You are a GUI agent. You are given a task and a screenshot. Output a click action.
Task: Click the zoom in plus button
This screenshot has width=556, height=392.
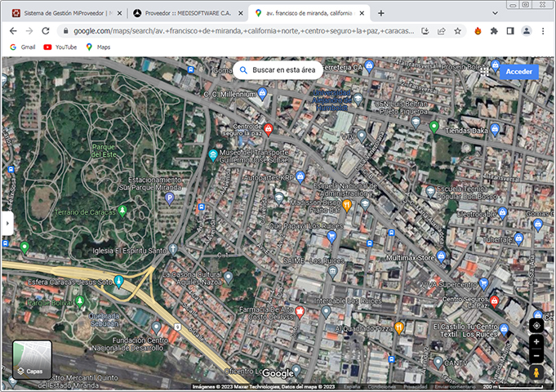536,341
